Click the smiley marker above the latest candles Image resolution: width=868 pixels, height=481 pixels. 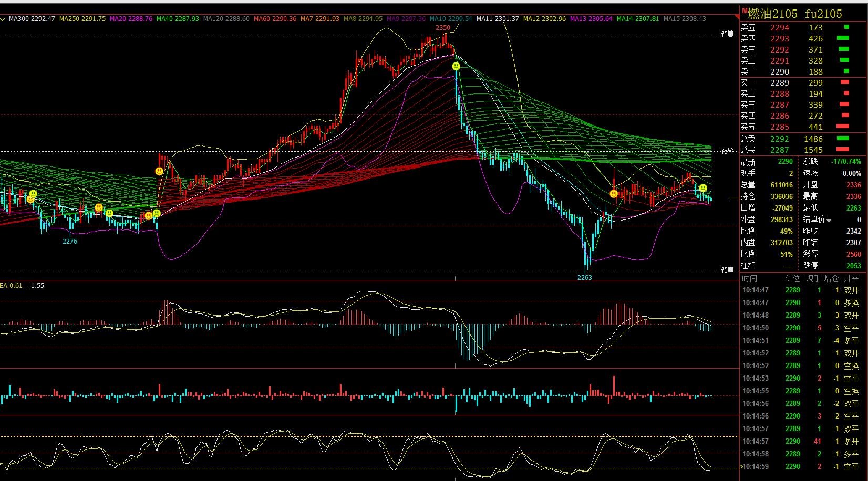[x=703, y=188]
